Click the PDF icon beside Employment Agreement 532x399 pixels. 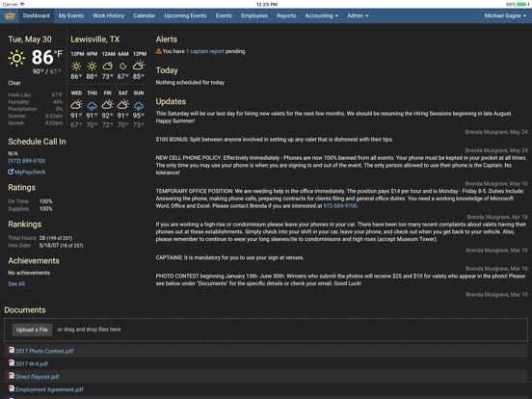12,388
